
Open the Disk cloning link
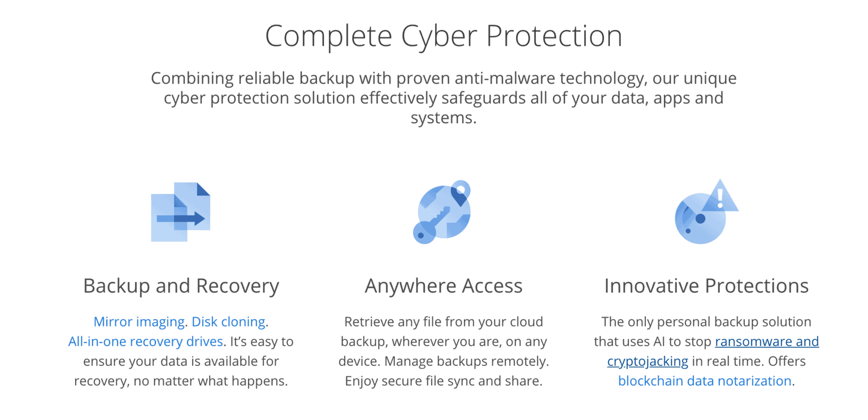(x=229, y=322)
